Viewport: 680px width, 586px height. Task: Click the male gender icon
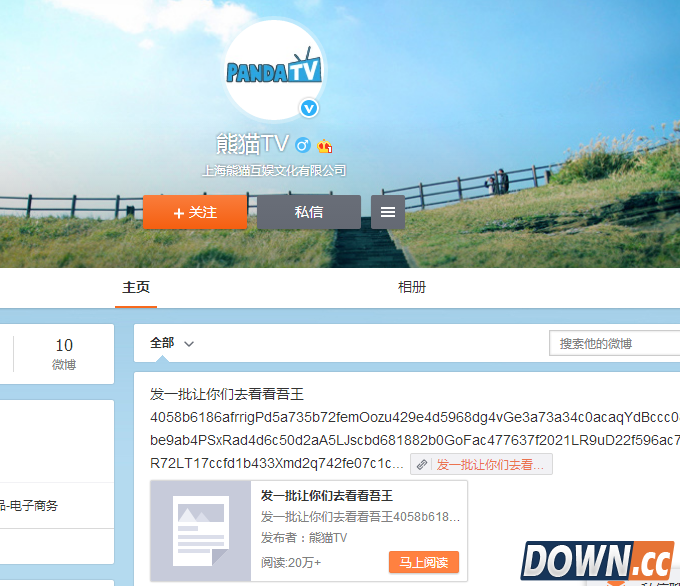pos(303,145)
